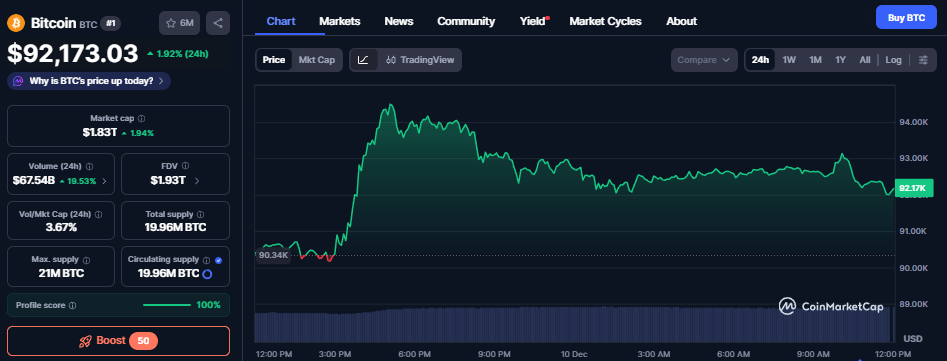Open the Markets tab

[340, 21]
